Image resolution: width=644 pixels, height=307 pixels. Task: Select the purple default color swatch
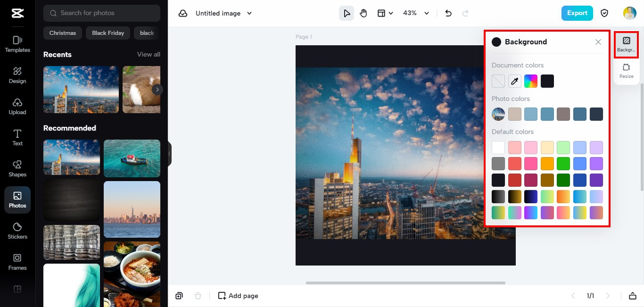pyautogui.click(x=596, y=164)
